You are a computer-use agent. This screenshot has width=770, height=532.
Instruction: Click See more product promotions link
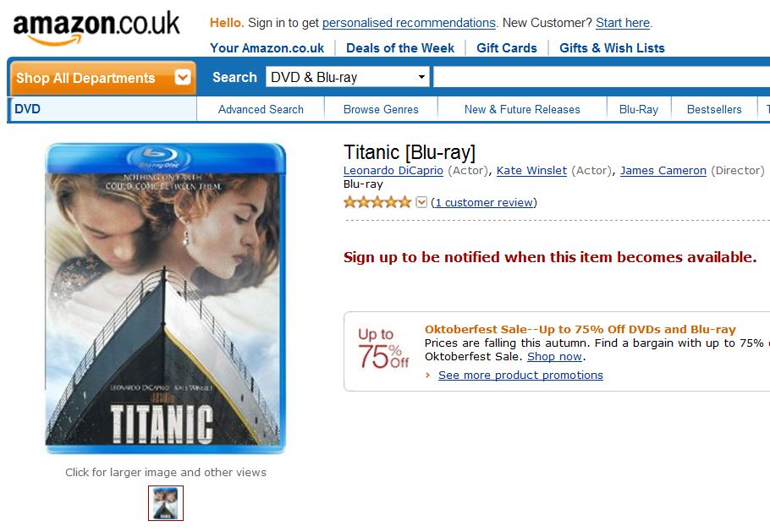(x=520, y=376)
